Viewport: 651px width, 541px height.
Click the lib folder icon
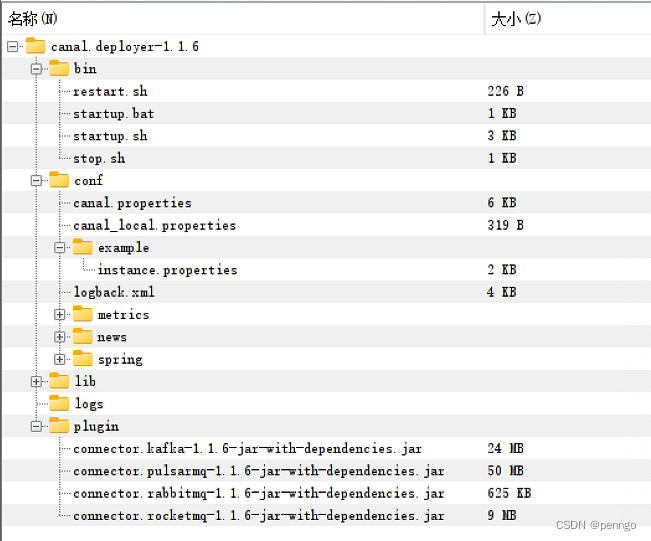(59, 381)
